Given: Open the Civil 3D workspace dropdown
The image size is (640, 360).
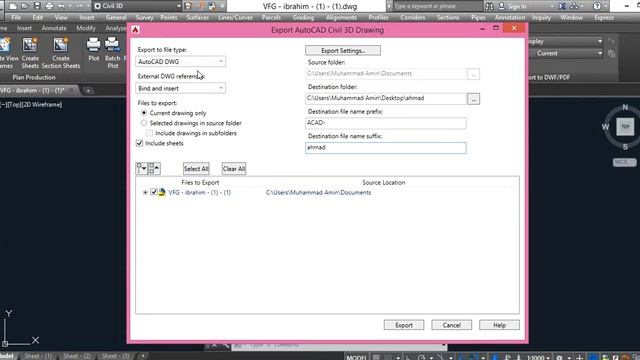Looking at the screenshot, I should [137, 6].
